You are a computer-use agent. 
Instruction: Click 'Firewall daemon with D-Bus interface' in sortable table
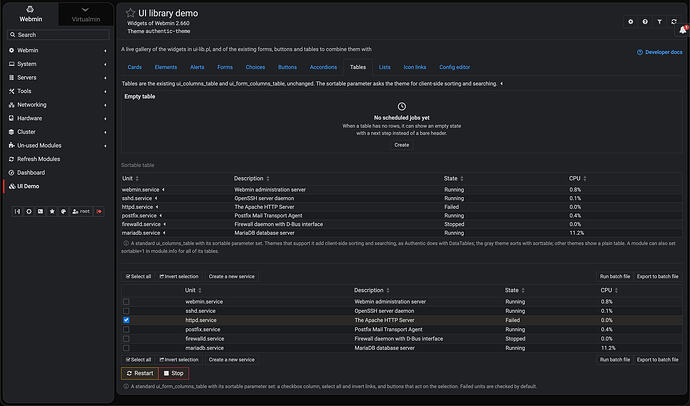point(279,224)
